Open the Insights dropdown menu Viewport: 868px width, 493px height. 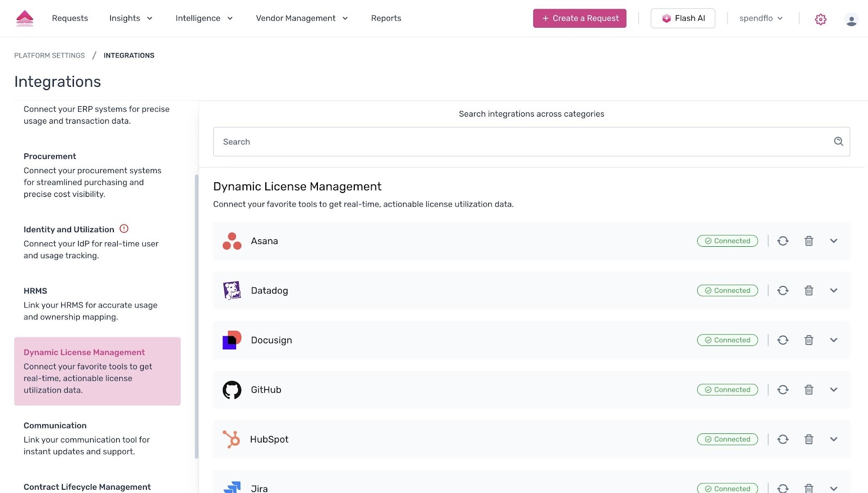coord(131,18)
